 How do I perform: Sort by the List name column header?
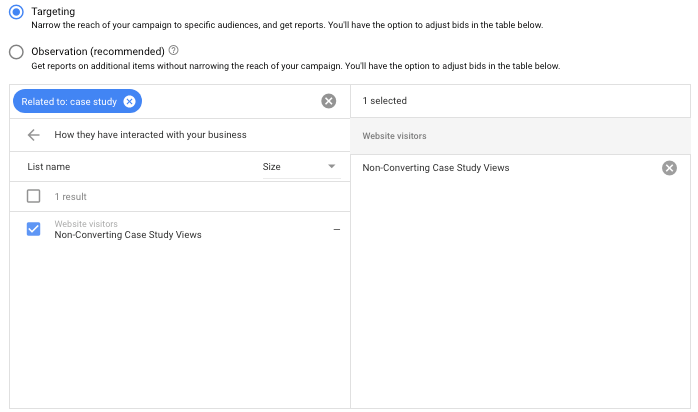pos(49,167)
